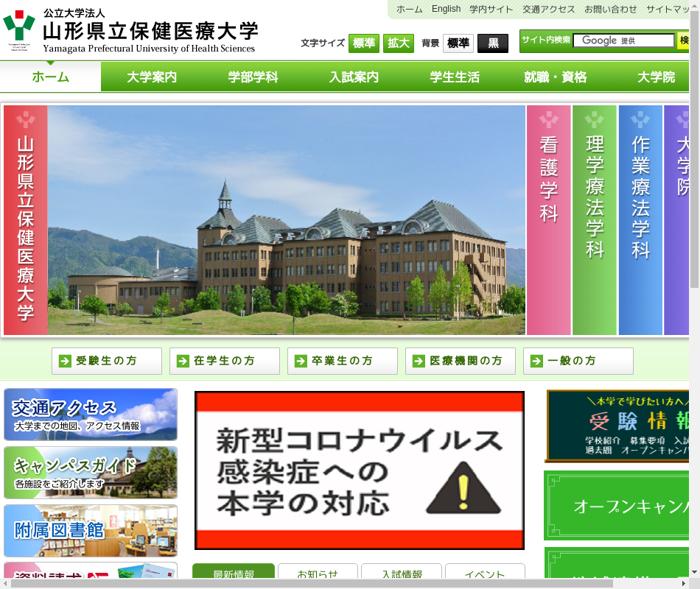Click the green arrow beside 卒業生の方
The width and height of the screenshot is (700, 589).
pos(301,361)
